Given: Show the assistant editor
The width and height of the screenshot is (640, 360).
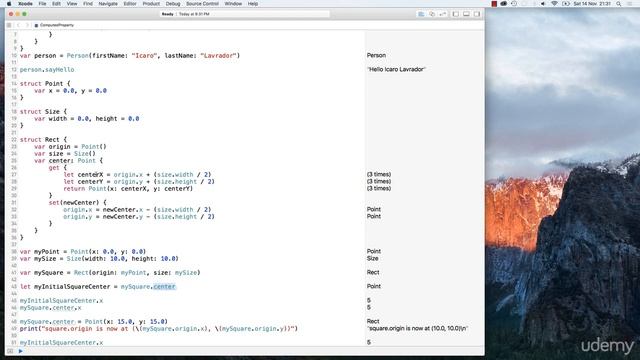Looking at the screenshot, I should [432, 14].
